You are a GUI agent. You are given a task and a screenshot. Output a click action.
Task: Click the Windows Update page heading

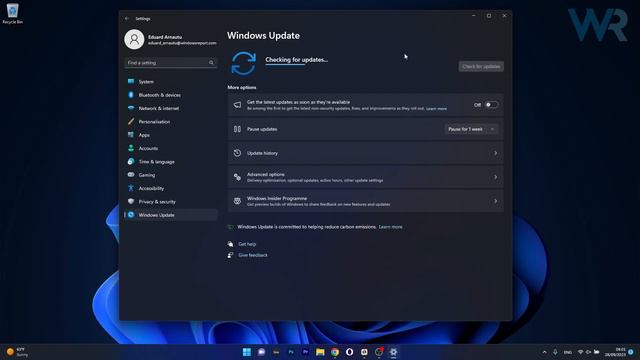pos(264,36)
